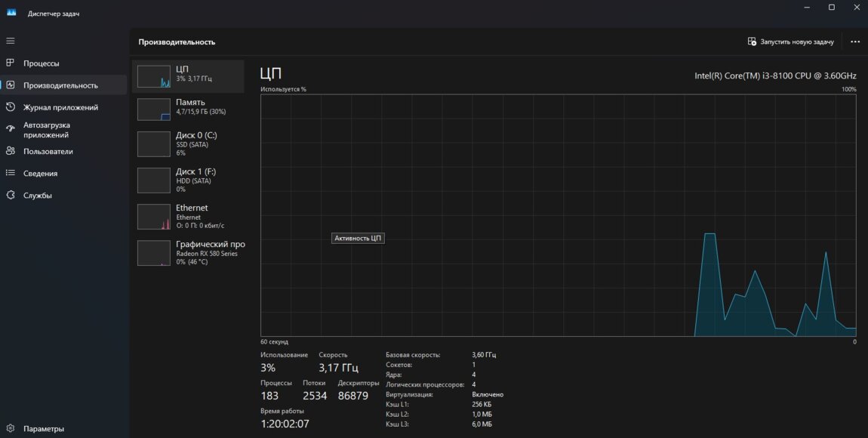Click the Службы services icon
The width and height of the screenshot is (868, 438).
click(11, 195)
